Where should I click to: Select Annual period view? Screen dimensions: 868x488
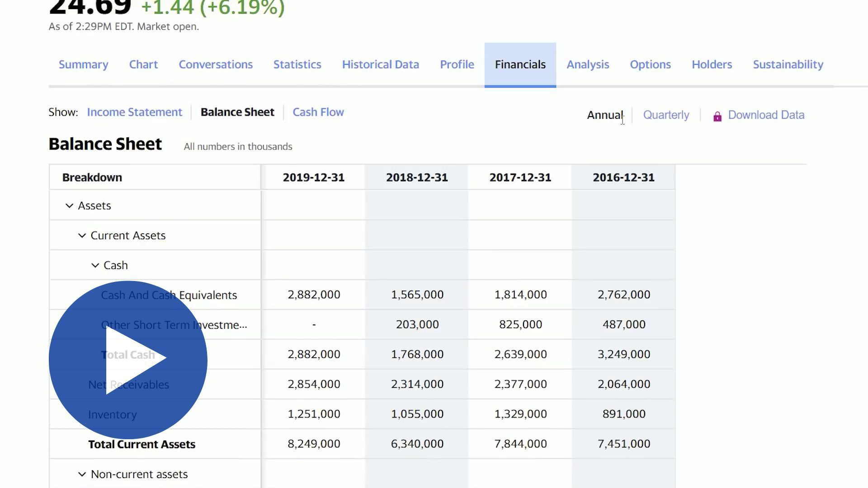click(605, 115)
